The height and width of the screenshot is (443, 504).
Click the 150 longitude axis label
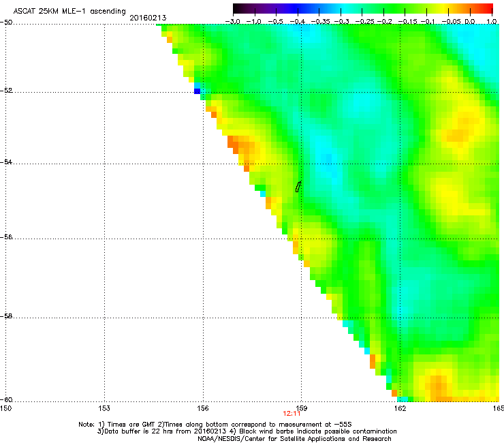5,408
